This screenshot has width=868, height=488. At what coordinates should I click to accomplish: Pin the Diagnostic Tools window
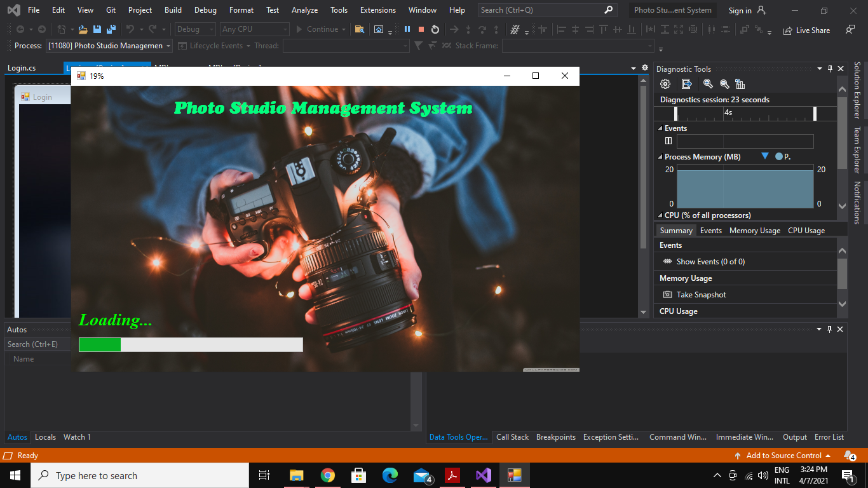click(x=830, y=69)
